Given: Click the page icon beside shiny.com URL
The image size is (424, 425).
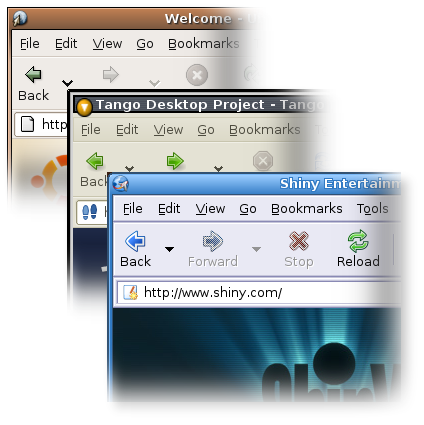Looking at the screenshot, I should click(130, 292).
